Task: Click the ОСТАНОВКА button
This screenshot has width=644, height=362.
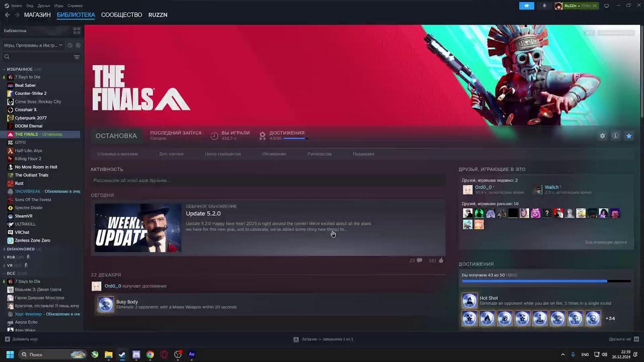Action: [116, 136]
